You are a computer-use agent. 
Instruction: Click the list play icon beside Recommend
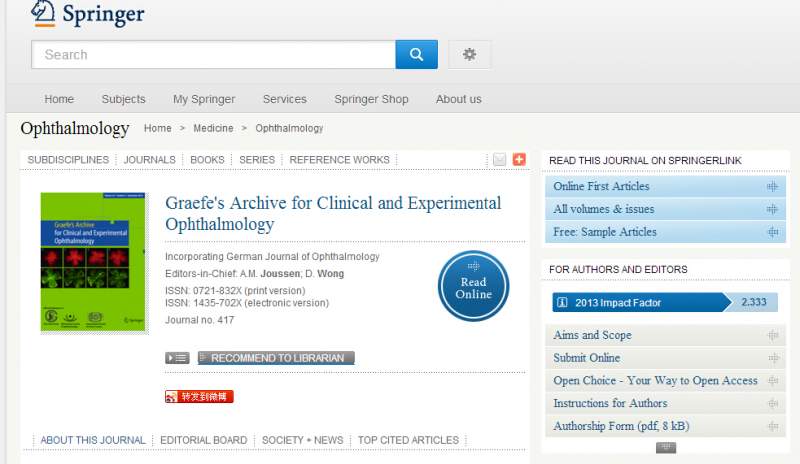177,358
